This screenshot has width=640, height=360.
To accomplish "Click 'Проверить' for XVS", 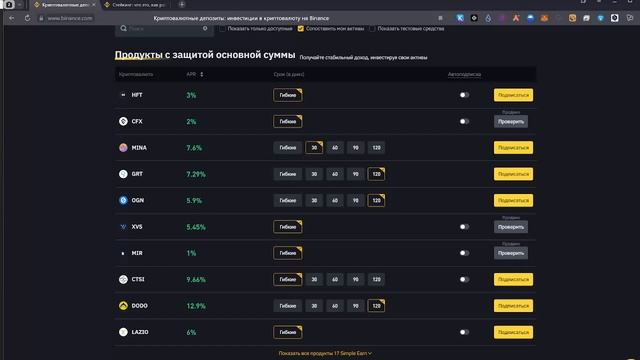I will point(511,227).
